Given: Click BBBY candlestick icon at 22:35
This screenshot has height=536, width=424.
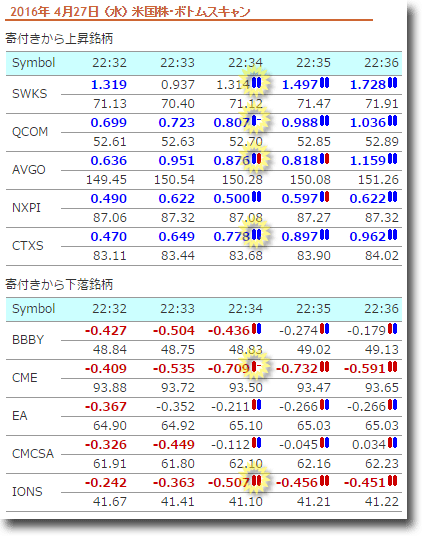Looking at the screenshot, I should 324,329.
